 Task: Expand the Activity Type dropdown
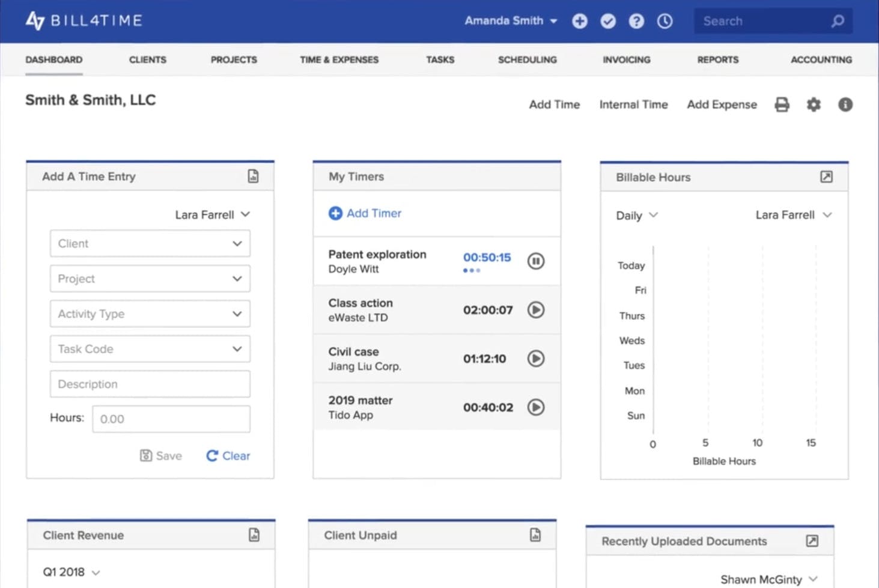click(x=150, y=314)
